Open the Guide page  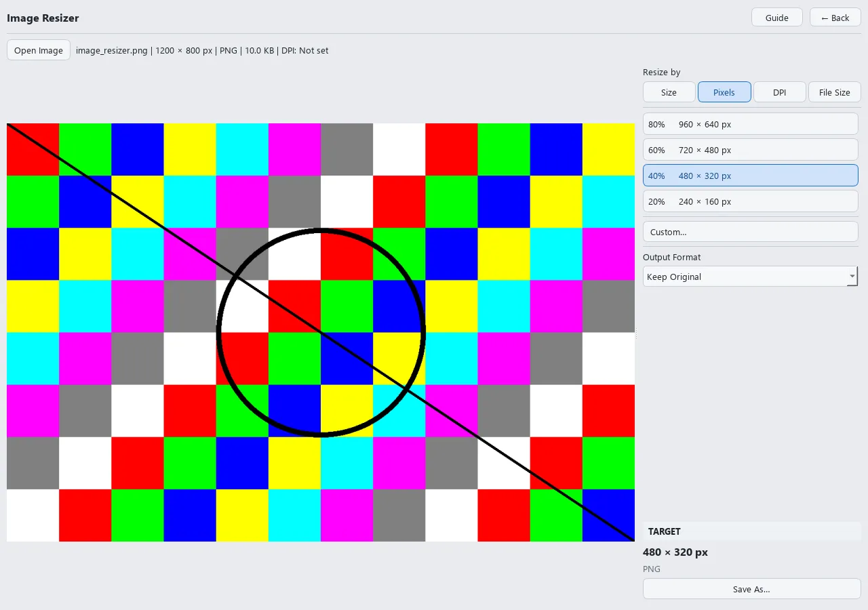tap(777, 18)
